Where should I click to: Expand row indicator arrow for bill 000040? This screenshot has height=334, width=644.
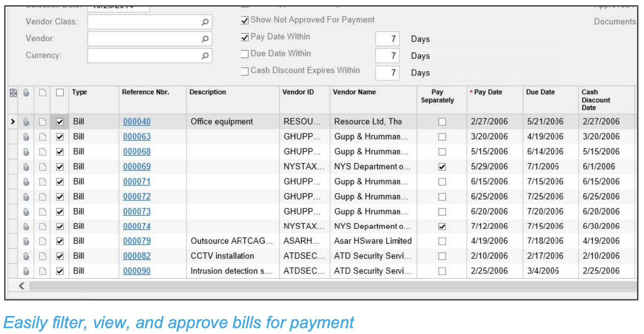(13, 122)
